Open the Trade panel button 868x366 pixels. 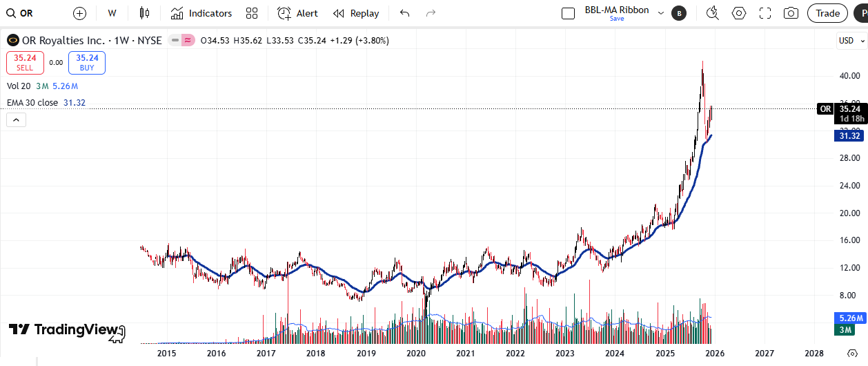(828, 13)
